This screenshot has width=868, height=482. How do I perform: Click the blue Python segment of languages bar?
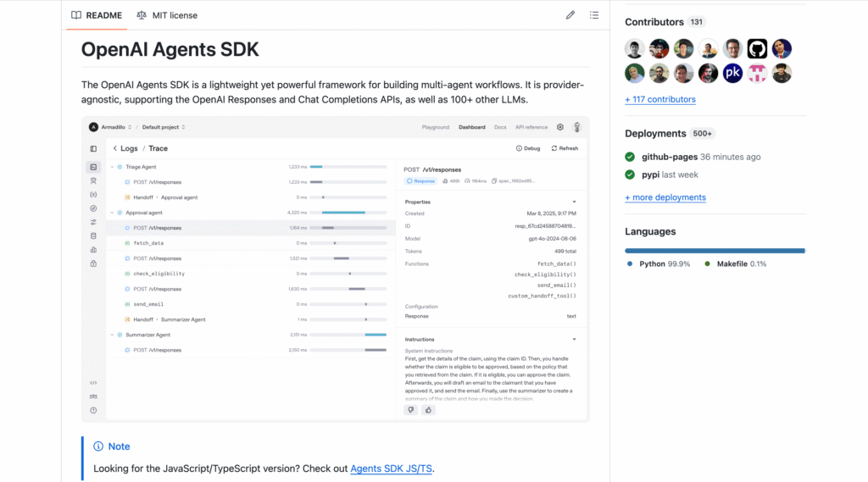715,251
